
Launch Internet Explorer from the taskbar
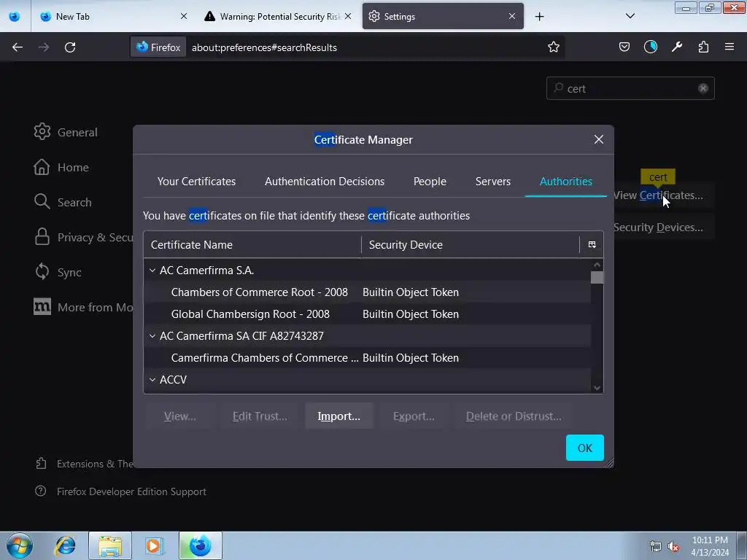click(65, 545)
